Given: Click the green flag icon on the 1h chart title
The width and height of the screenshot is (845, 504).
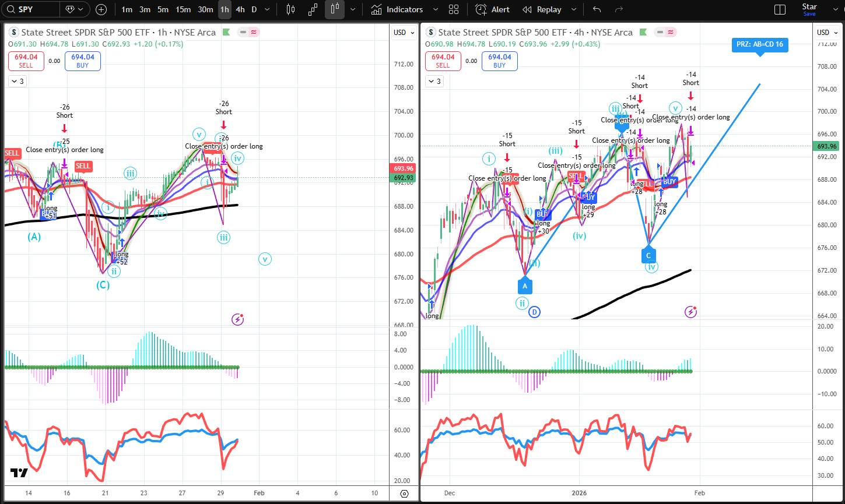Looking at the screenshot, I should tap(227, 33).
